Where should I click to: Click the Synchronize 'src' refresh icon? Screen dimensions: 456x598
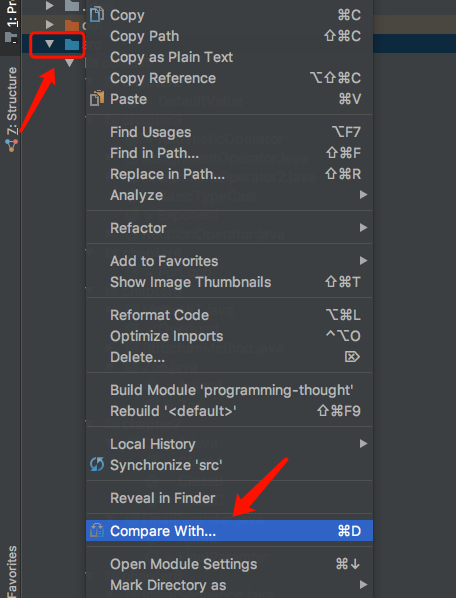[x=97, y=464]
